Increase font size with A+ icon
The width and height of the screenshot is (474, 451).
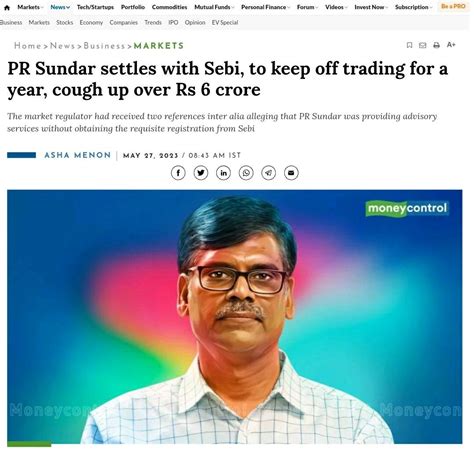tap(451, 45)
